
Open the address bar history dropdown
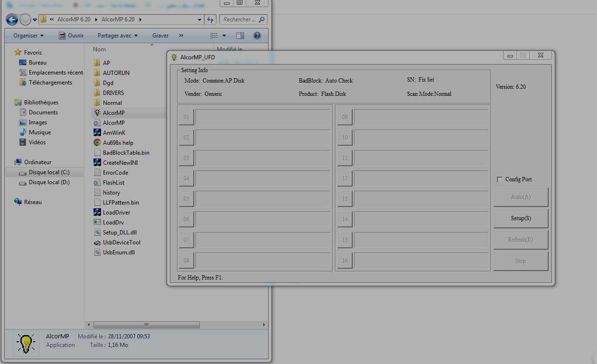coord(200,19)
